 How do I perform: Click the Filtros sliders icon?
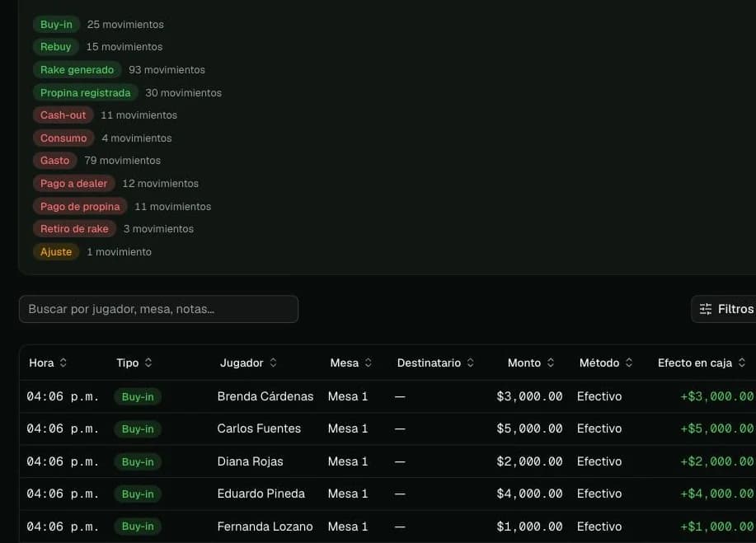pos(706,309)
